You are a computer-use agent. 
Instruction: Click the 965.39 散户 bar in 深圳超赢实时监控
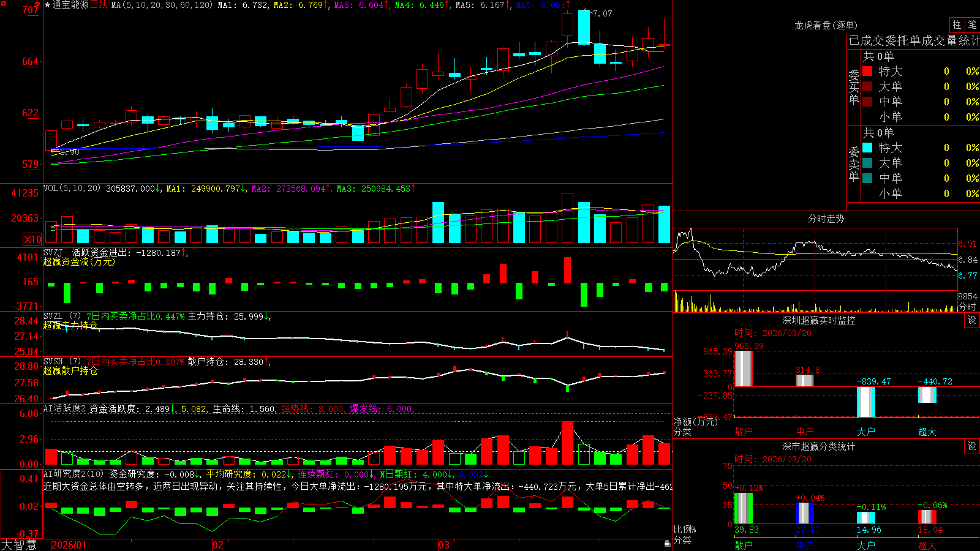click(x=743, y=369)
